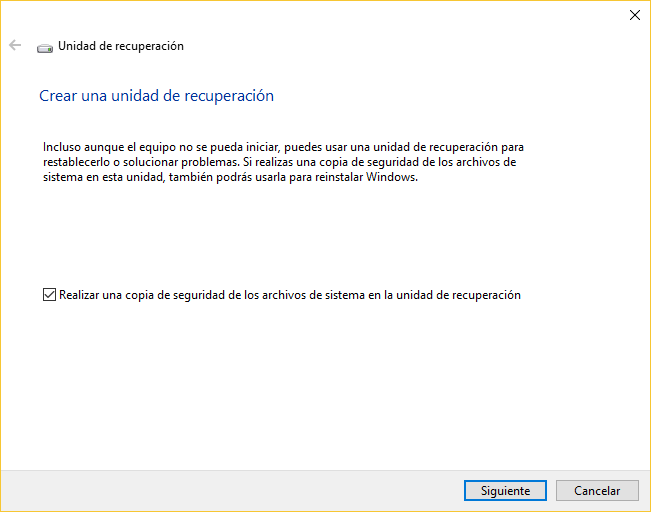Uncheck the system files backup checkbox
Image resolution: width=651 pixels, height=512 pixels.
(49, 295)
